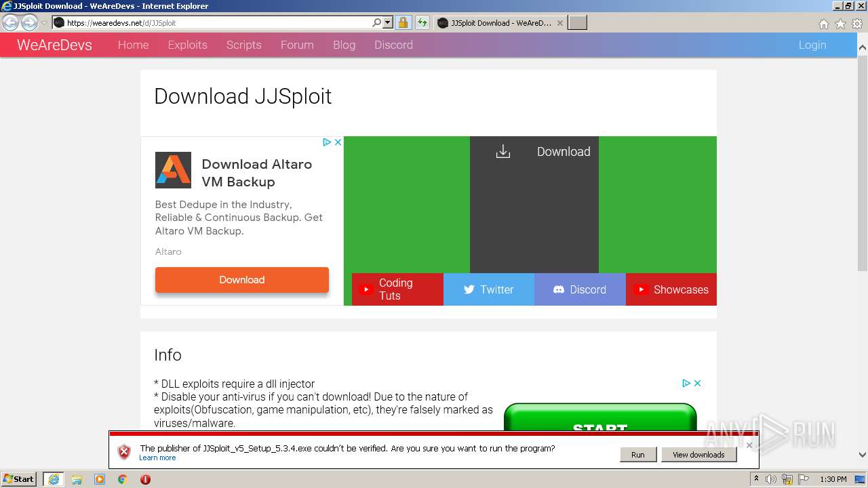
Task: Open Chrome taskbar icon
Action: pos(123,479)
